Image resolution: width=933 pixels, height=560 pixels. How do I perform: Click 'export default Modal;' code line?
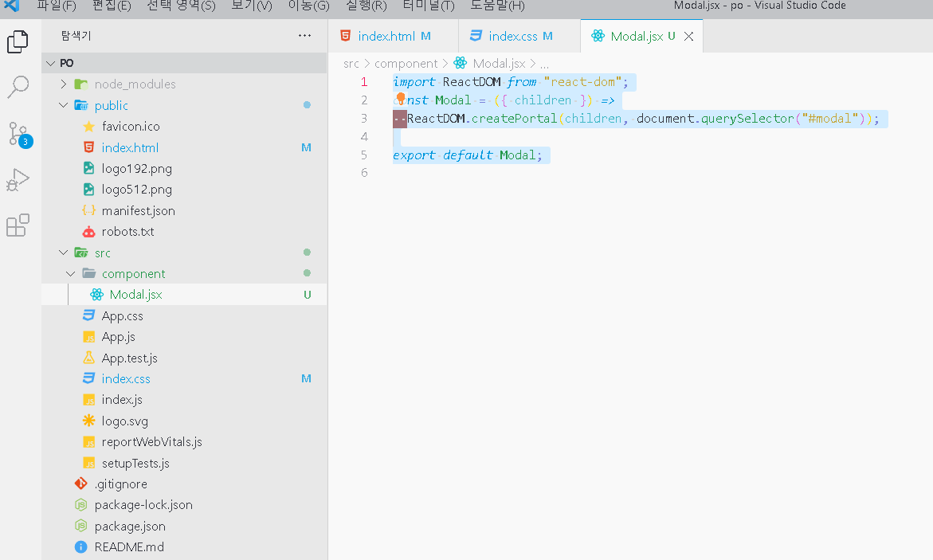click(468, 155)
